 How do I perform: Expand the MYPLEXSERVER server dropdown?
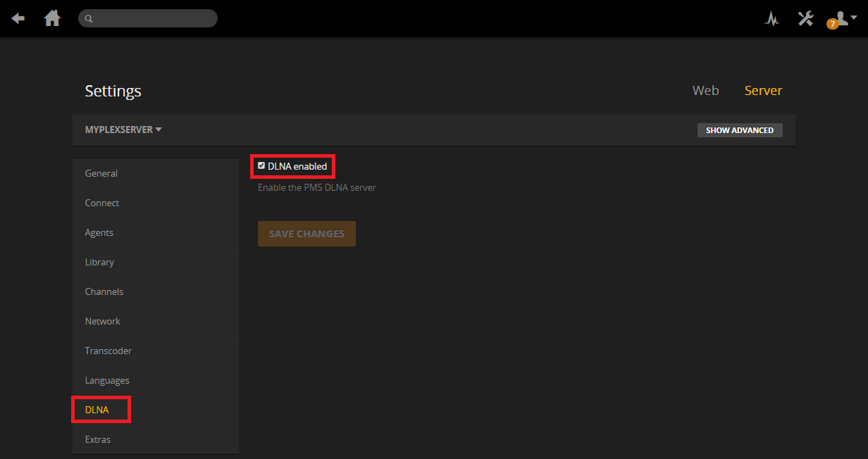click(x=123, y=130)
